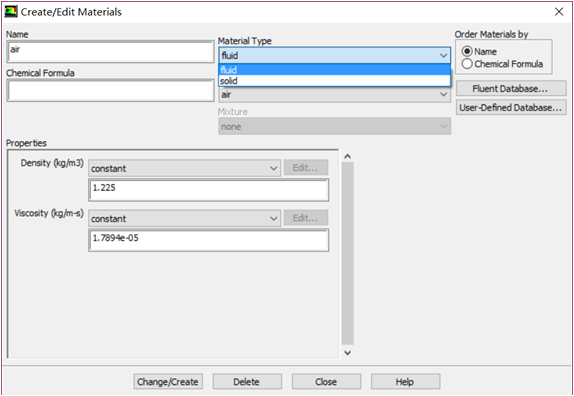This screenshot has height=396, width=574.
Task: Select the Name ordering radio button
Action: (x=467, y=52)
